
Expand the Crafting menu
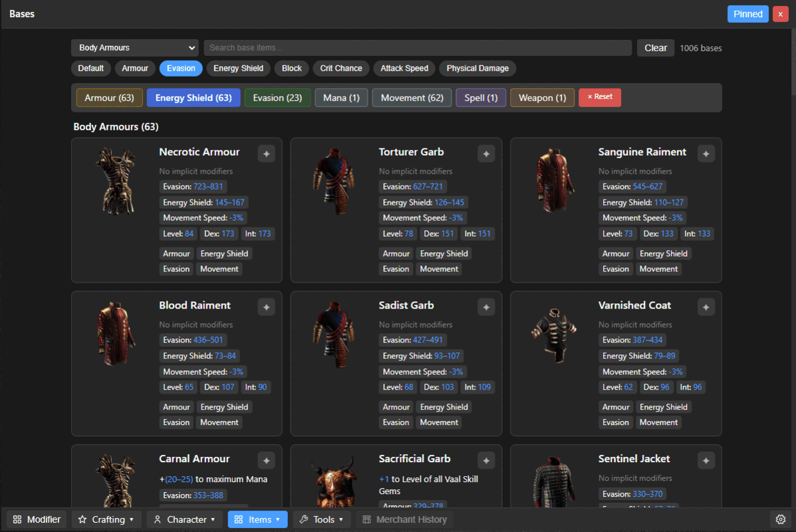tap(106, 519)
